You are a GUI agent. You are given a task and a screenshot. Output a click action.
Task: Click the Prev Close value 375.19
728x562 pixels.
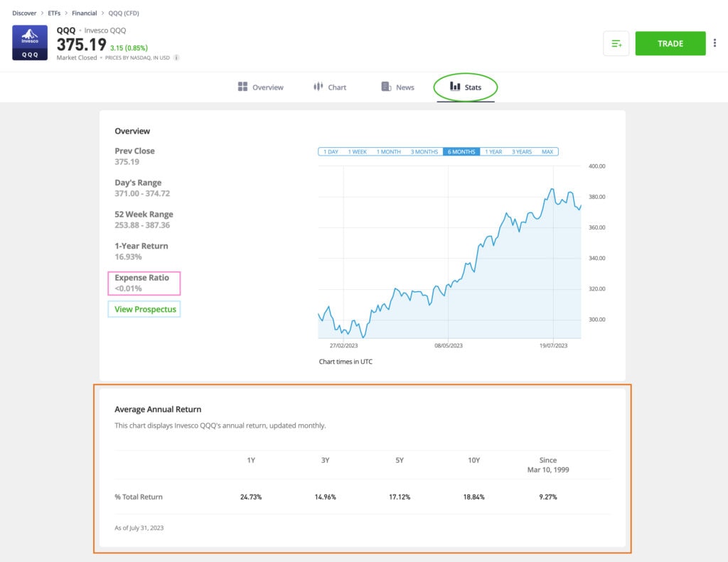(127, 162)
